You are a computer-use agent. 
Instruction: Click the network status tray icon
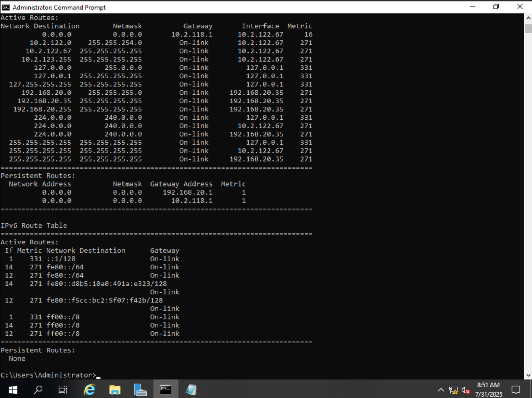(x=453, y=390)
